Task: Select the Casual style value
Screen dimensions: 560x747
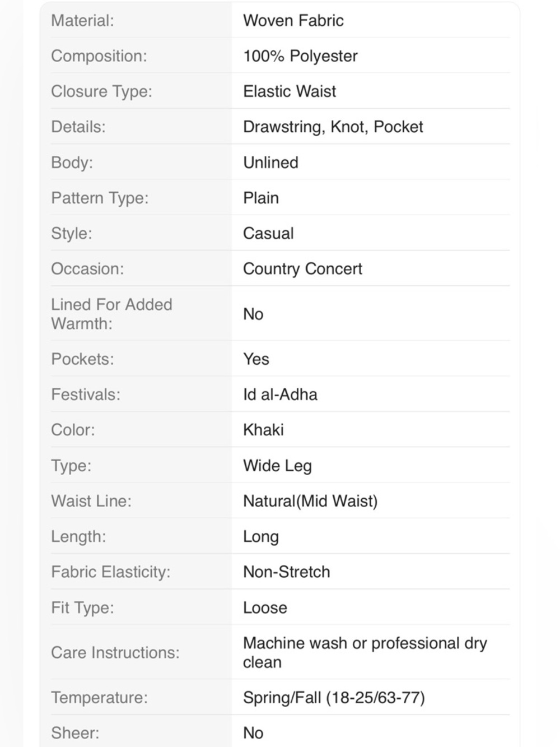Action: (268, 233)
